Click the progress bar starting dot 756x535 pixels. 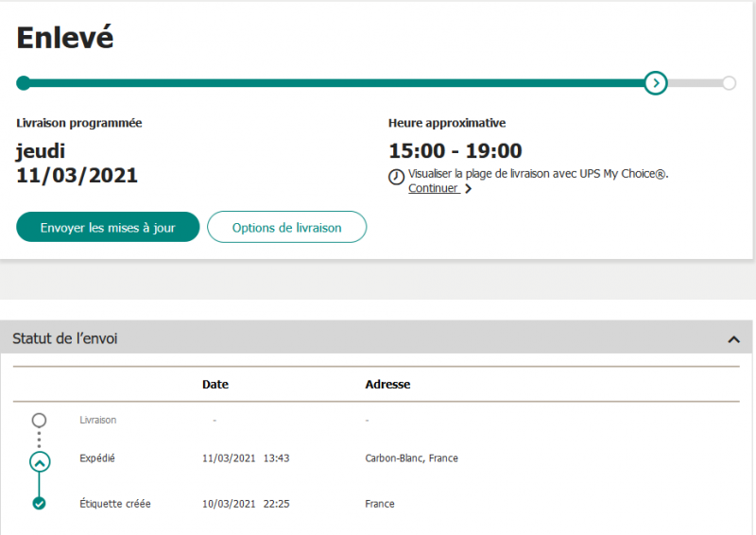24,83
